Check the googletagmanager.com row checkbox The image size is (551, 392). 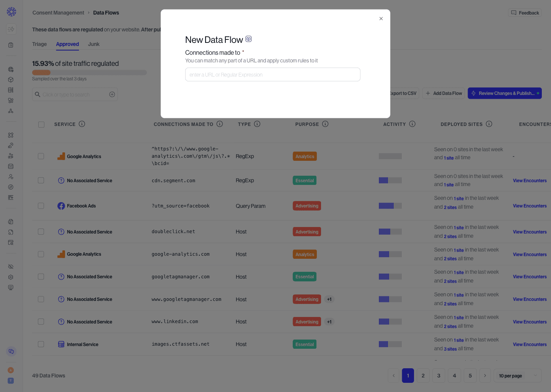point(41,277)
